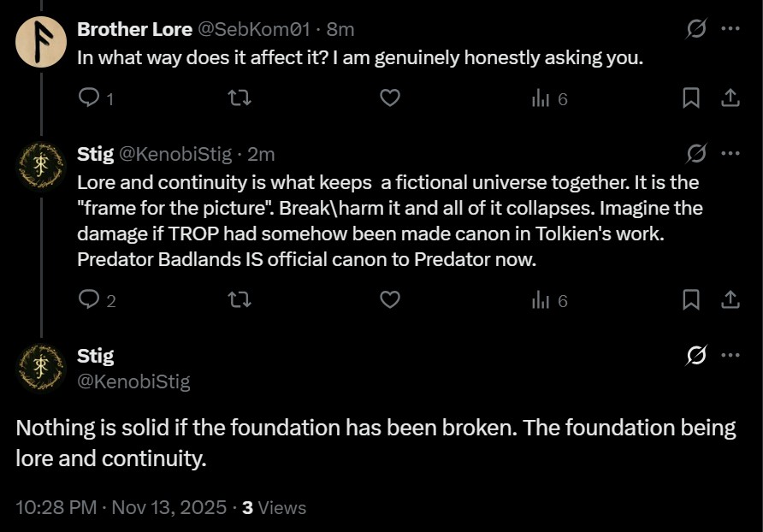The width and height of the screenshot is (763, 532).
Task: Reply to Brother Lore's tweet
Action: coord(90,98)
